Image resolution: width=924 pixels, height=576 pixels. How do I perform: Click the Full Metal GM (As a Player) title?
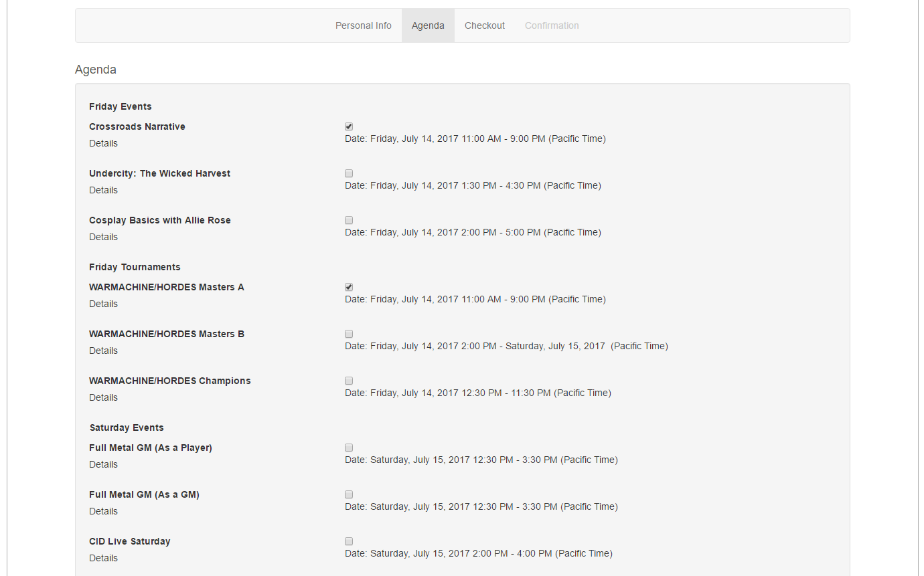(151, 448)
